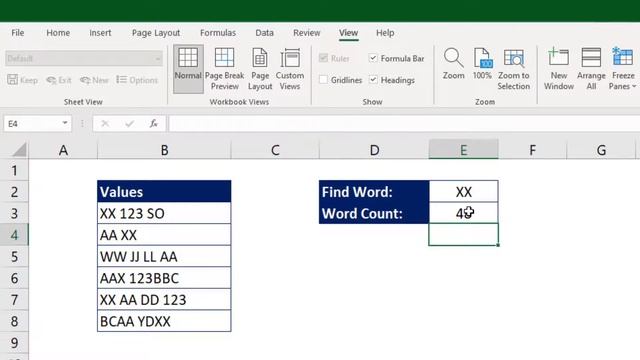Select column B header
This screenshot has height=360, width=640.
pos(164,150)
